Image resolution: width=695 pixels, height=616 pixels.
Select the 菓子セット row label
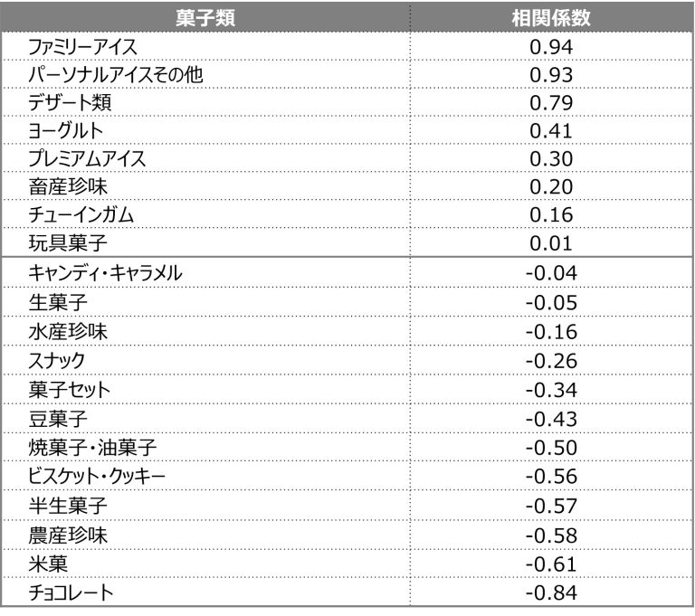click(70, 390)
